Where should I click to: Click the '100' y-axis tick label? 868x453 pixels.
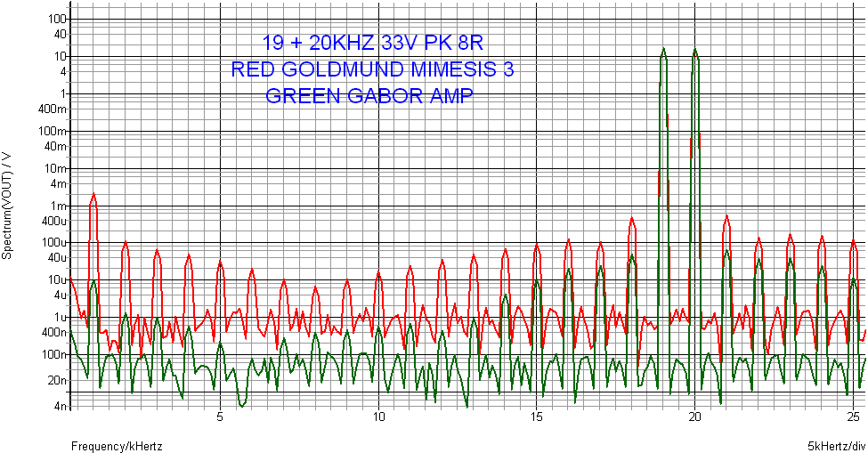59,20
